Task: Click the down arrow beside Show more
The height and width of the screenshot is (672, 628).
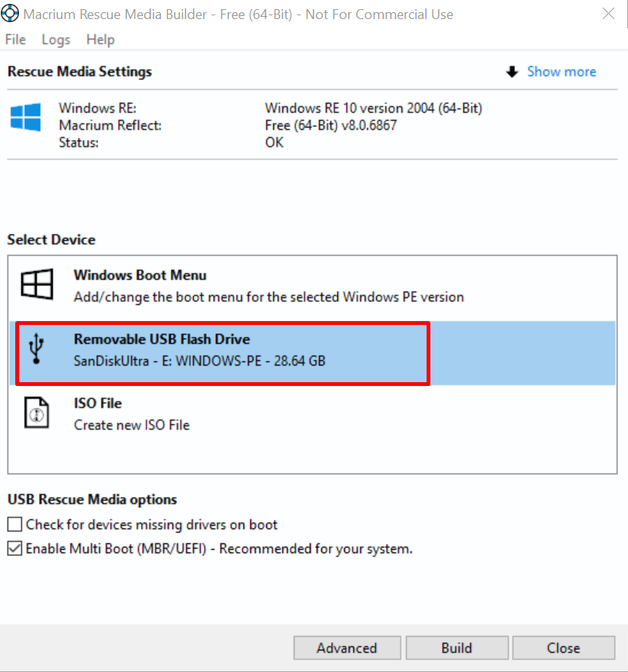Action: click(512, 72)
